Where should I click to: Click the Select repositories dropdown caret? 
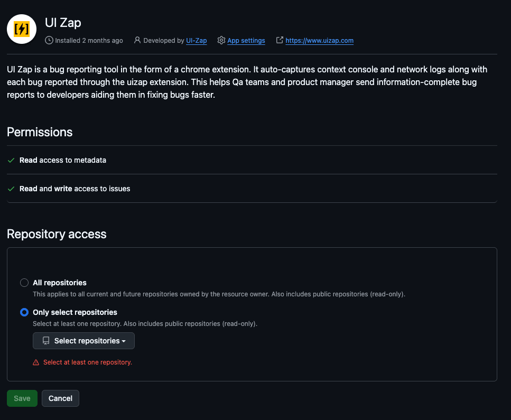pos(124,341)
